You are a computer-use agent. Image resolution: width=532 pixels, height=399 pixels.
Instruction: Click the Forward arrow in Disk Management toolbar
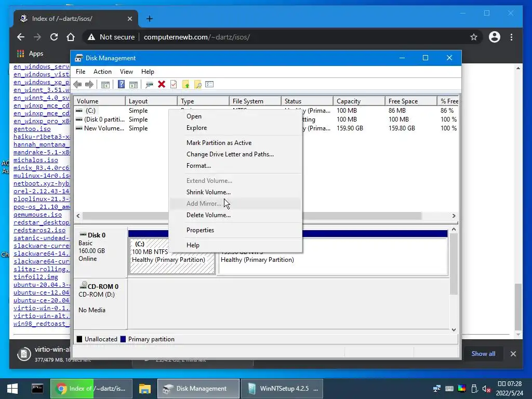click(89, 85)
